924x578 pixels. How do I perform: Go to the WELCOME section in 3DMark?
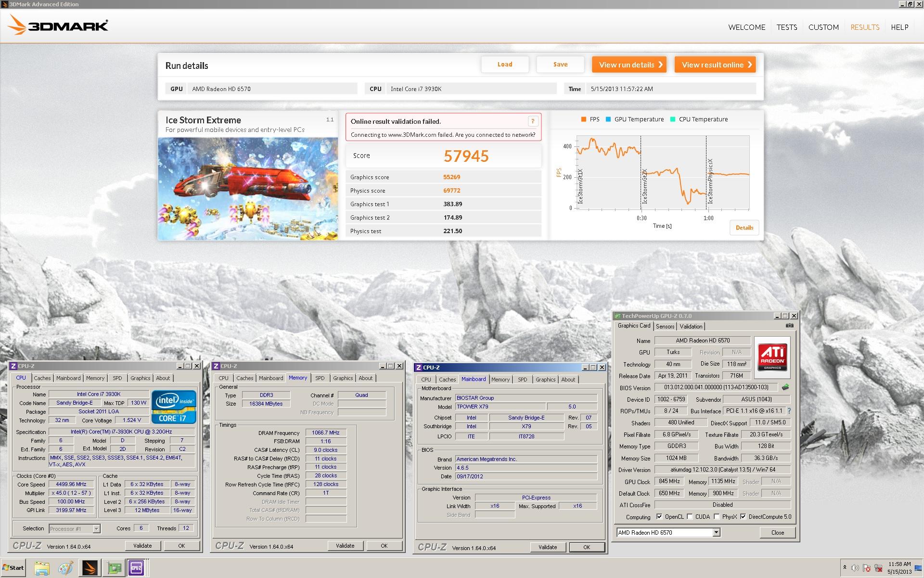tap(747, 27)
